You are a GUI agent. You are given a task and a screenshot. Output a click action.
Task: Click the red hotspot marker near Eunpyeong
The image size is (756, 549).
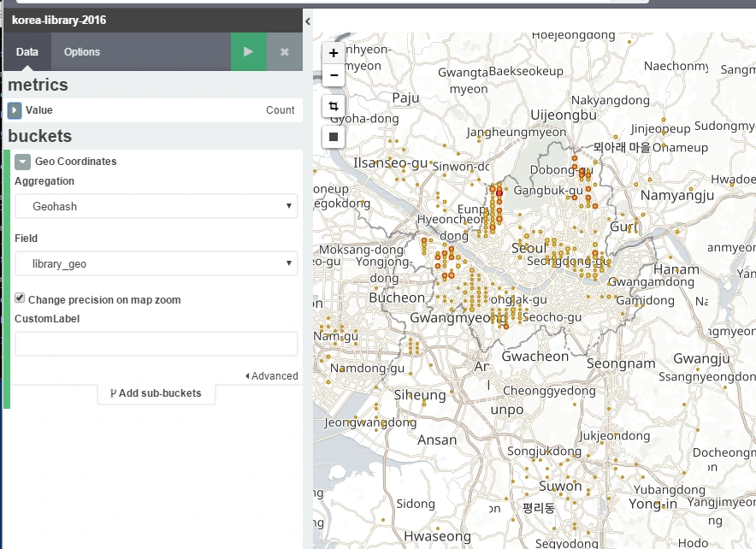499,193
